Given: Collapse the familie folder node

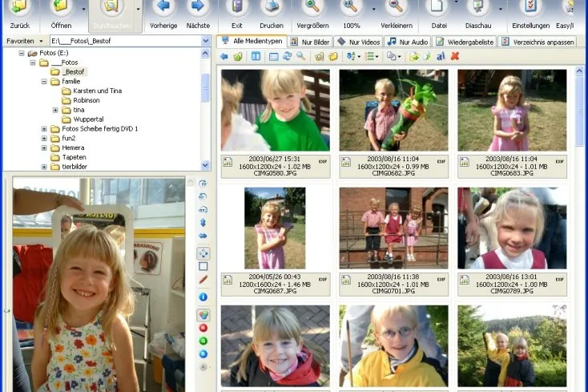Looking at the screenshot, I should 44,82.
